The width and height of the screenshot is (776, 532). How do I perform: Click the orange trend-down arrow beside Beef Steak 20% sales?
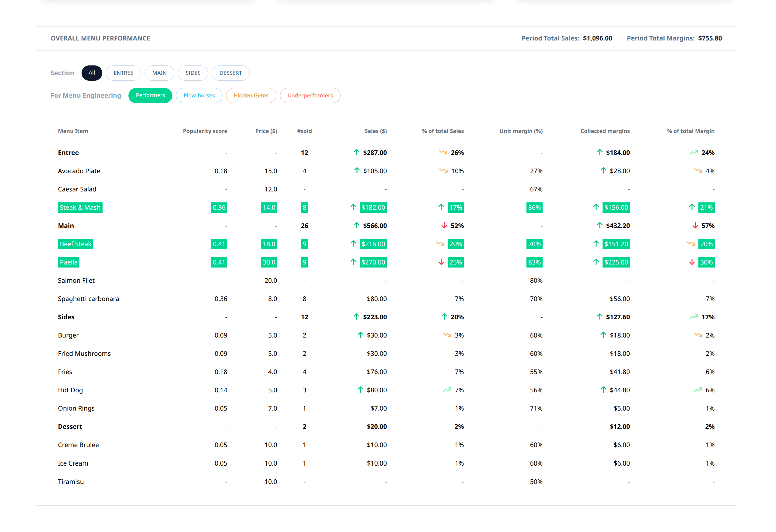pyautogui.click(x=440, y=244)
